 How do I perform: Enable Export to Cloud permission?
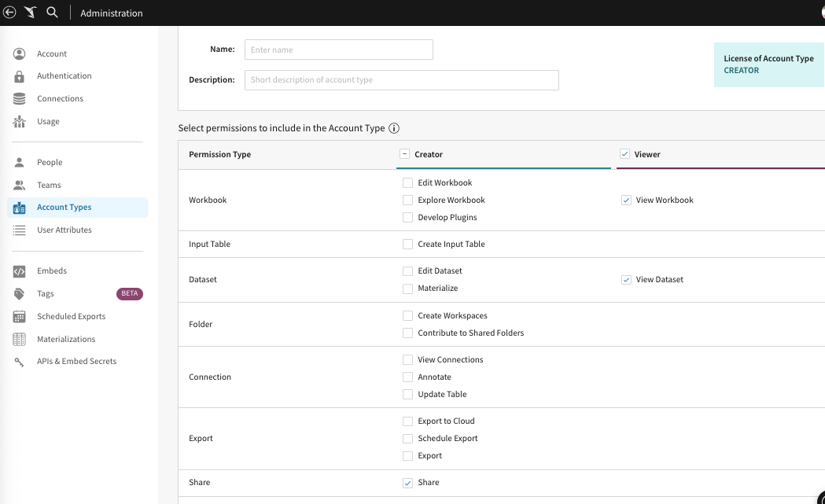[407, 422]
